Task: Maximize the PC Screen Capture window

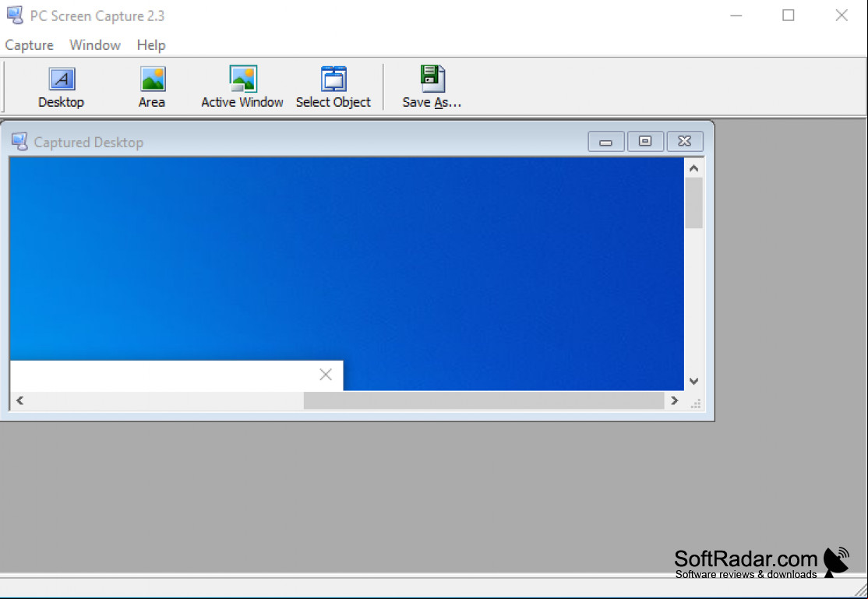Action: [789, 16]
